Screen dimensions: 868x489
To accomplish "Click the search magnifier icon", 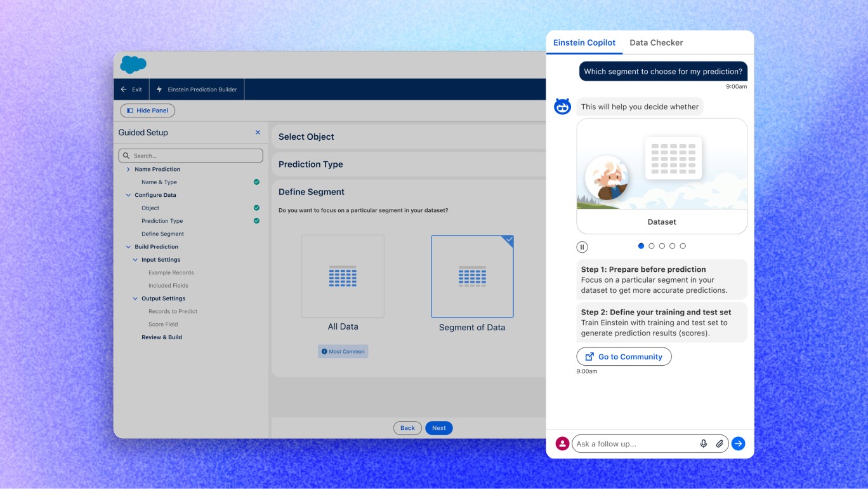I will click(126, 156).
